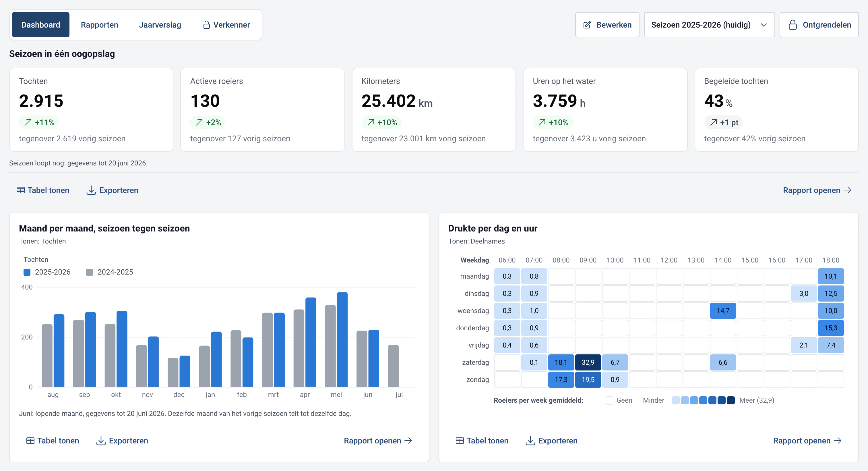Click the padlock icon on Ontgrendelen
This screenshot has height=471, width=868.
[x=793, y=25]
